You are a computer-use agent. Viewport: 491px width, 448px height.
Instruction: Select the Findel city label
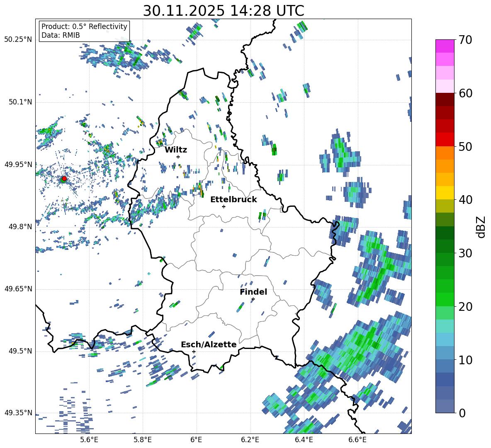point(253,292)
